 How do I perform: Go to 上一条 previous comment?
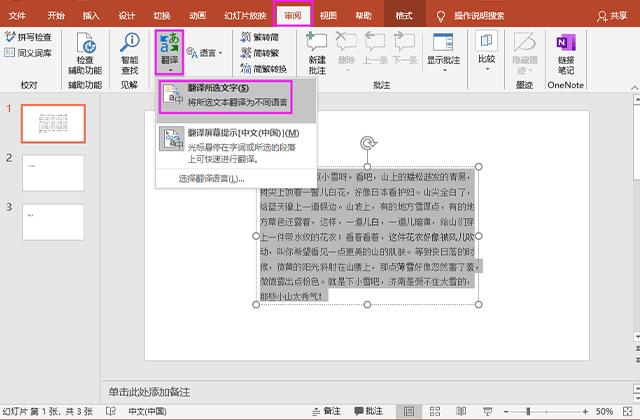(375, 48)
